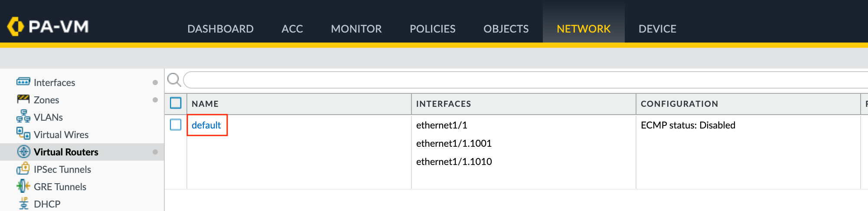This screenshot has height=211, width=868.
Task: Select the OBJECTS tab
Action: tap(506, 29)
